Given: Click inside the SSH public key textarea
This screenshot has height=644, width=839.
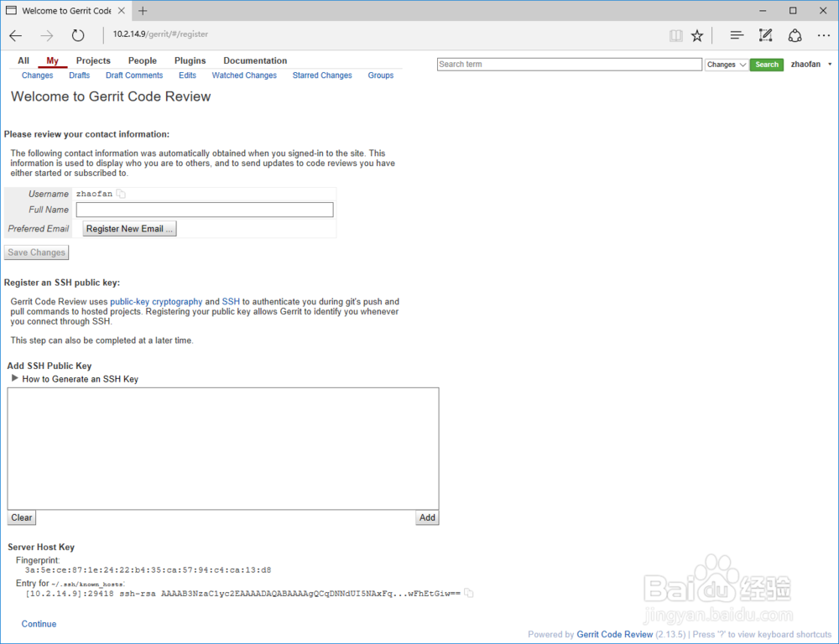Looking at the screenshot, I should pyautogui.click(x=223, y=449).
